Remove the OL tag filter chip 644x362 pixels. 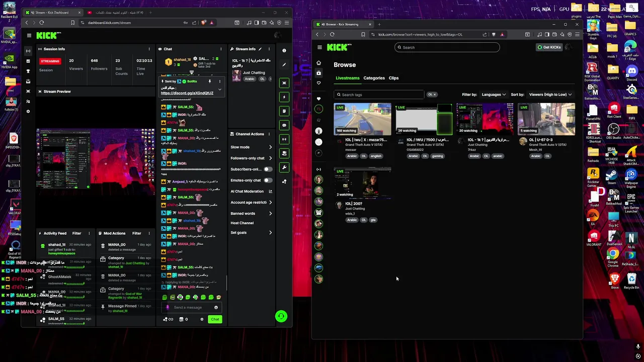(x=435, y=95)
